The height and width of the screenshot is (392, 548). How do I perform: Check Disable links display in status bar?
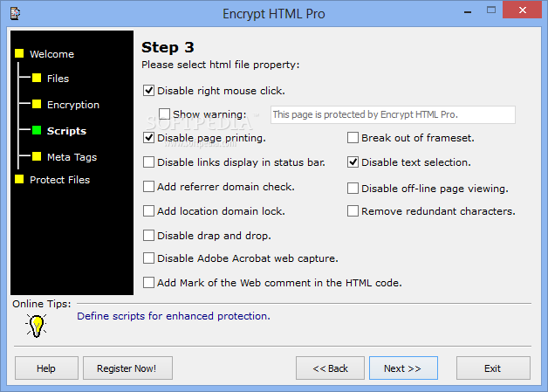(x=149, y=162)
